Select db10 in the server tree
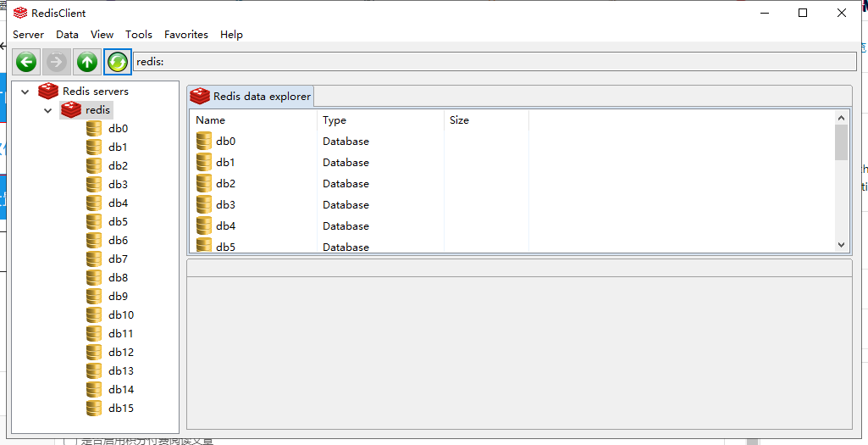Image resolution: width=868 pixels, height=445 pixels. (120, 315)
